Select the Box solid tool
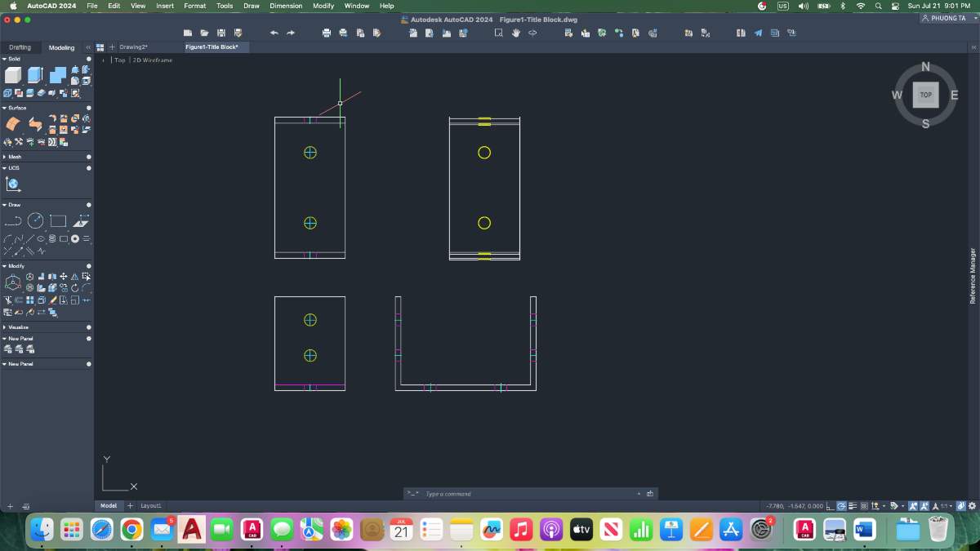Image resolution: width=980 pixels, height=551 pixels. 13,76
